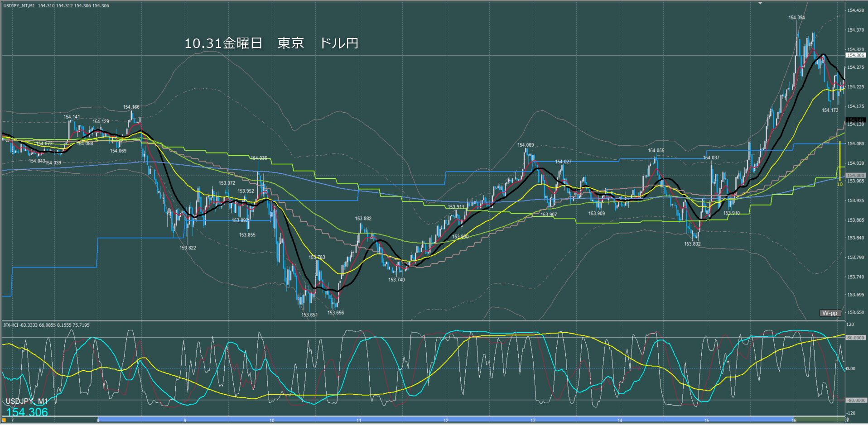
Task: Click the 154.166 swing high label
Action: (x=131, y=107)
